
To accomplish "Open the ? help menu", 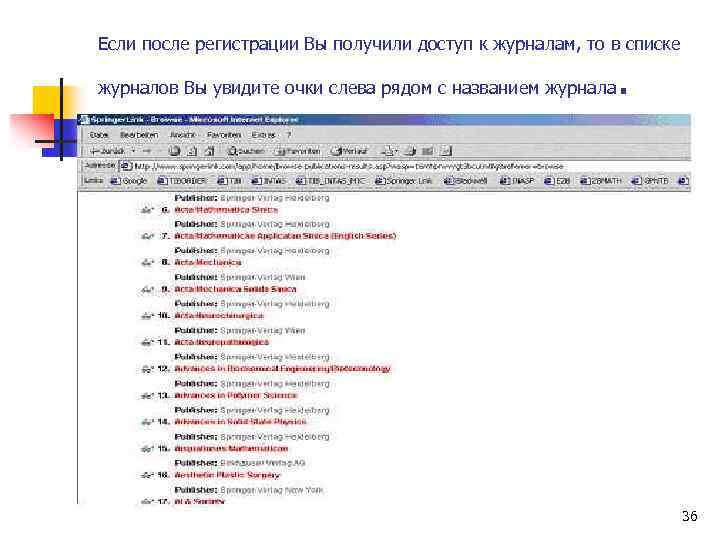I will pos(289,135).
